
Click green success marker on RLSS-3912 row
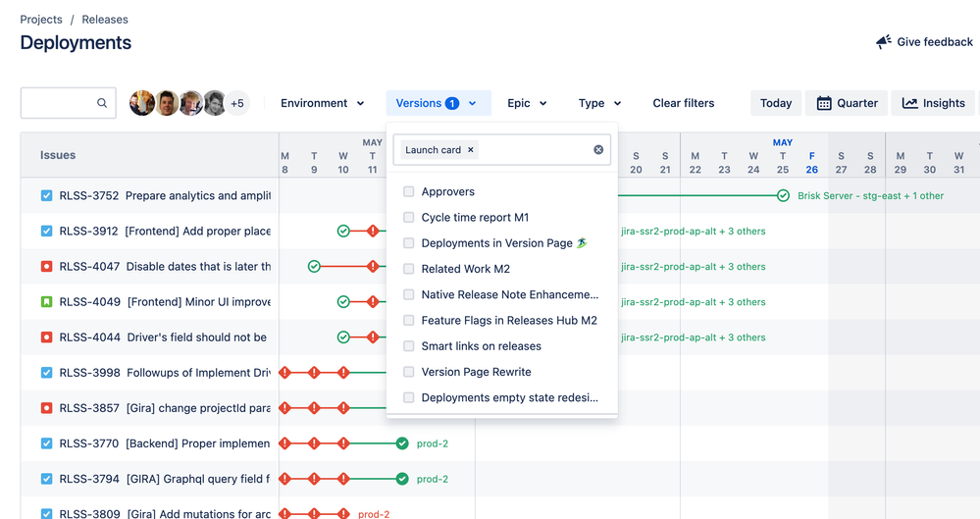[x=343, y=231]
